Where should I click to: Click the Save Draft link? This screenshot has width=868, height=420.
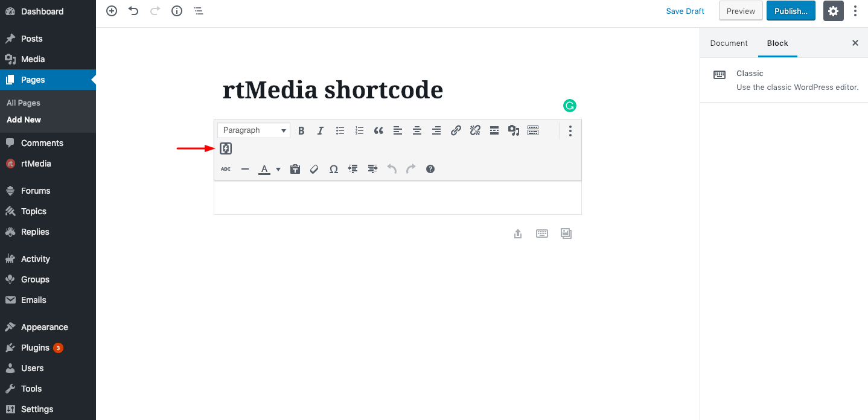pyautogui.click(x=685, y=11)
